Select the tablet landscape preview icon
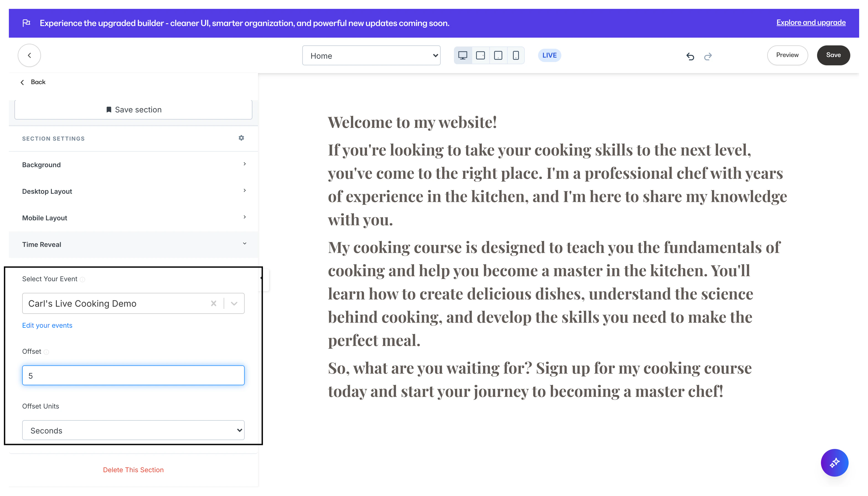868x496 pixels. tap(480, 56)
